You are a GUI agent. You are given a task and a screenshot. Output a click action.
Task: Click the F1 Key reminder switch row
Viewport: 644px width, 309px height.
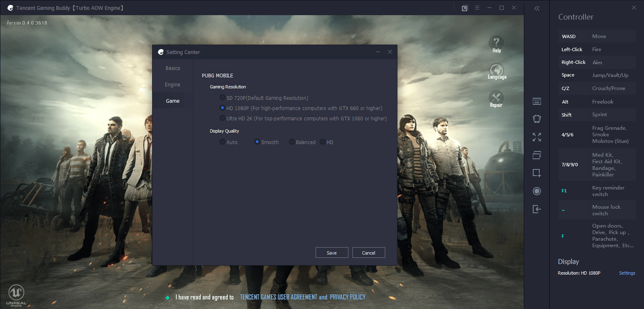tap(597, 191)
